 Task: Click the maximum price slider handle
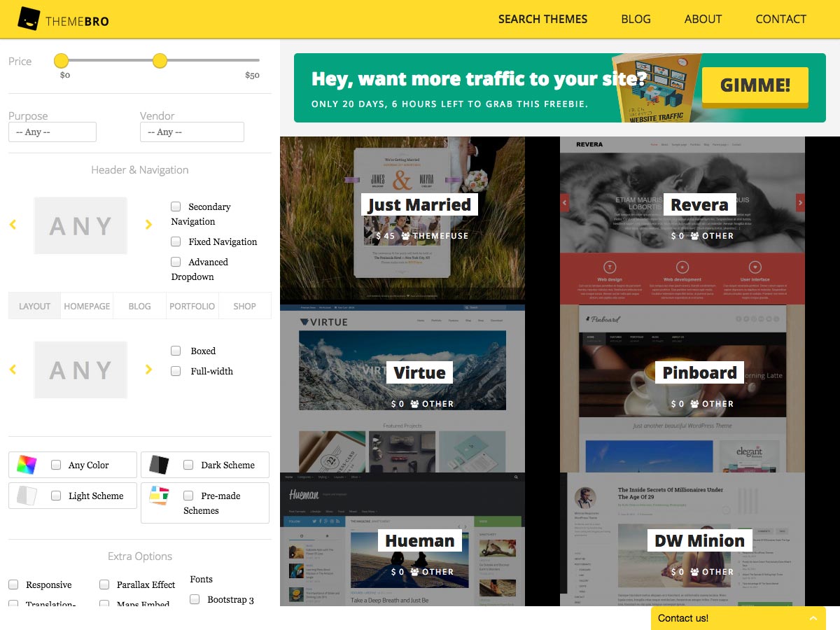tap(160, 61)
